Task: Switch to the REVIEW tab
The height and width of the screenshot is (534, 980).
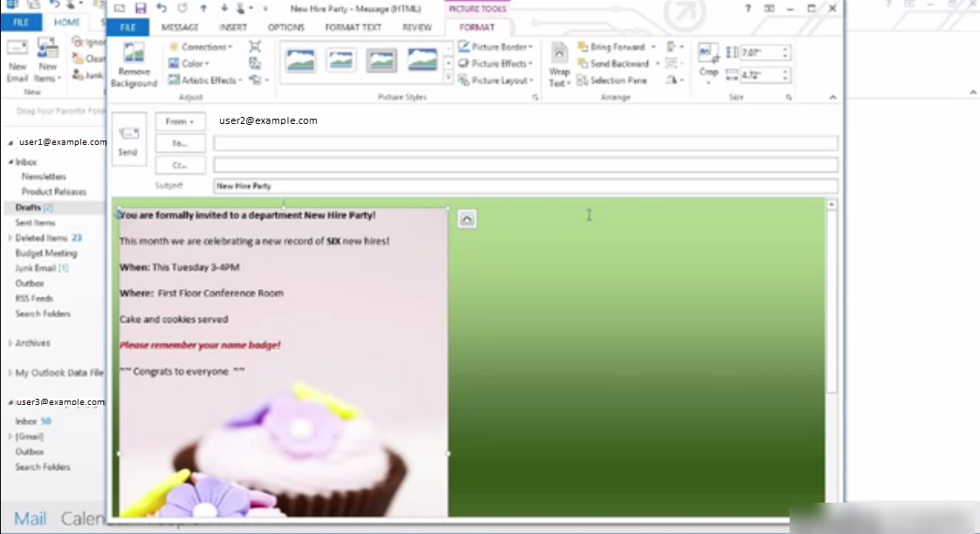Action: (x=417, y=27)
